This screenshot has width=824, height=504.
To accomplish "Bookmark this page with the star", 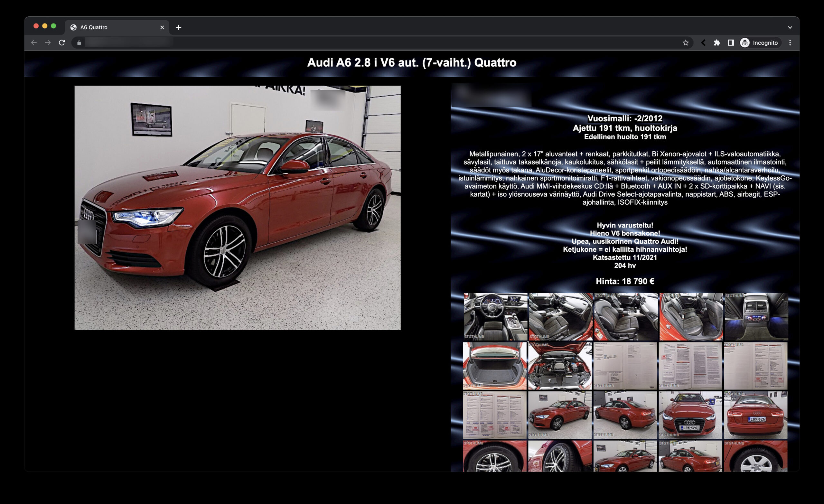I will pos(686,42).
